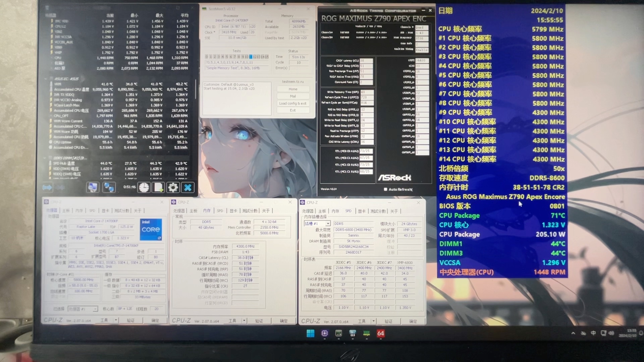Collapse the ASUS EC sensor group in HWiNFO
Screen dimensions: 644x362
coord(46,79)
